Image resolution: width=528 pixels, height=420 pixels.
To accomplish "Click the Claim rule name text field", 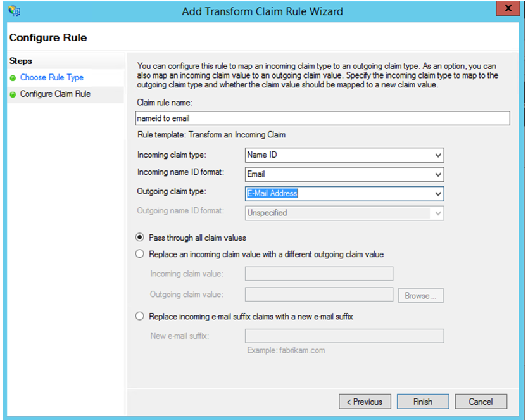I will point(323,118).
